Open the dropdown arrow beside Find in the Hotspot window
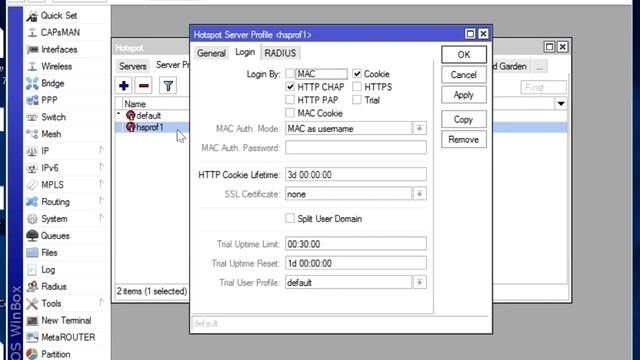Screen dimensions: 640x360 point(561,104)
